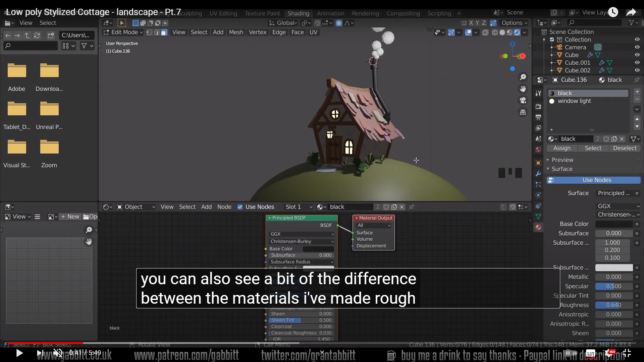The width and height of the screenshot is (644, 362).
Task: Click the pan hand gizmo in viewport
Action: (523, 89)
